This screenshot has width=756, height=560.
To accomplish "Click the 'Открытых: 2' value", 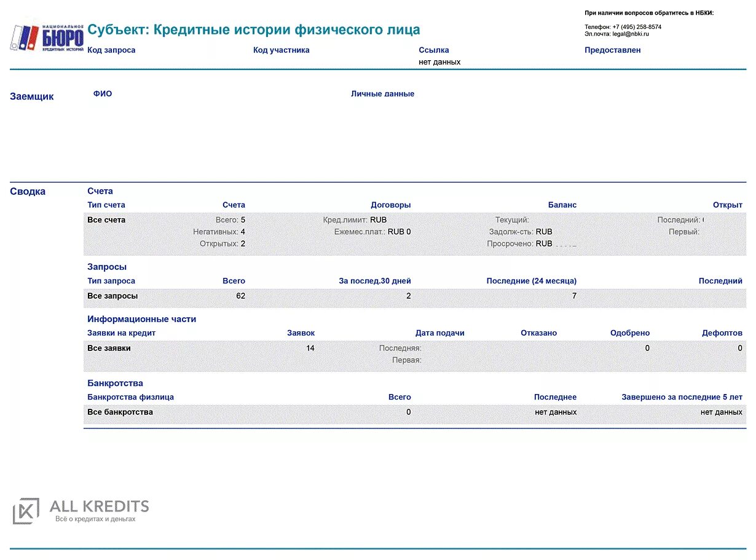I will (x=222, y=244).
